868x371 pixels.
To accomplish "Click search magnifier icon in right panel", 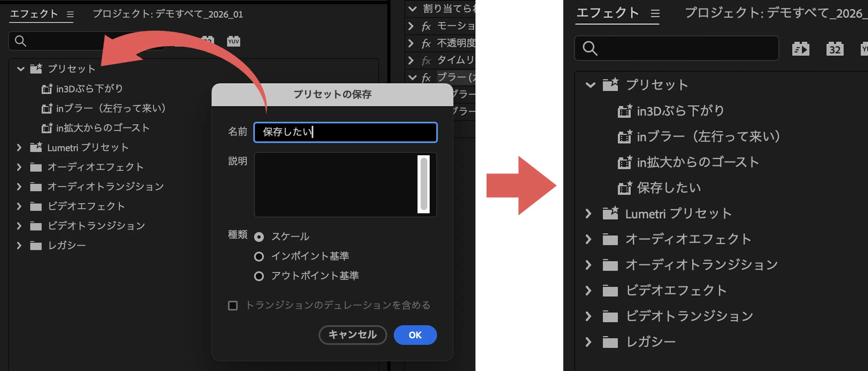I will [590, 48].
